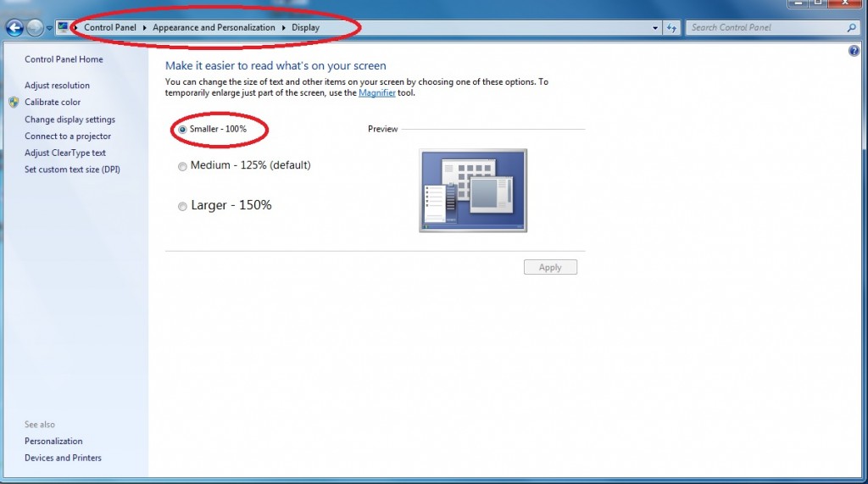
Task: Open Connect to a projector
Action: pyautogui.click(x=68, y=136)
